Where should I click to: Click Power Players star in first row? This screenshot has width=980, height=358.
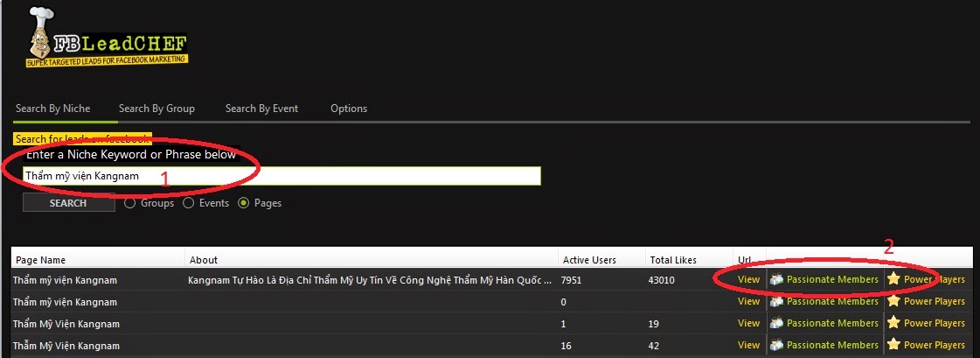(893, 279)
